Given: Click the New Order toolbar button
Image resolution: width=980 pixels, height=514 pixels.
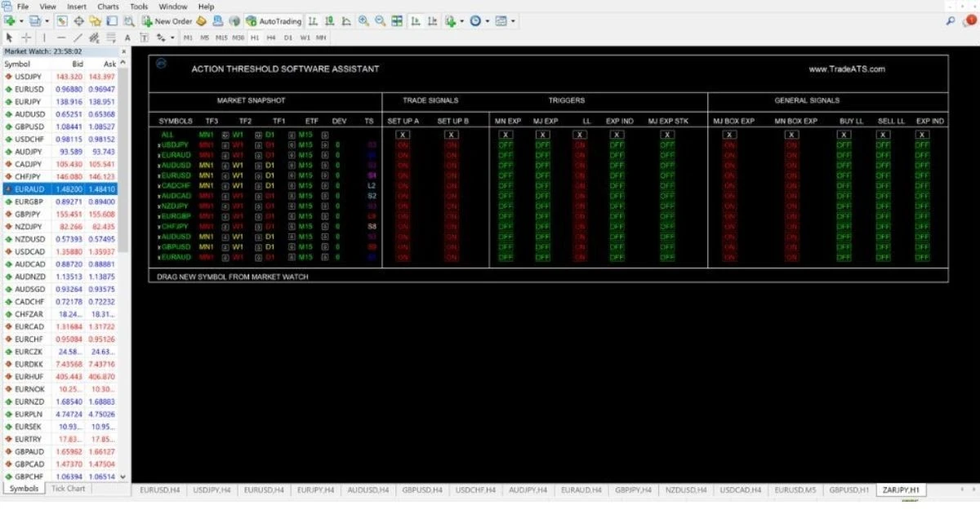Looking at the screenshot, I should pos(167,21).
